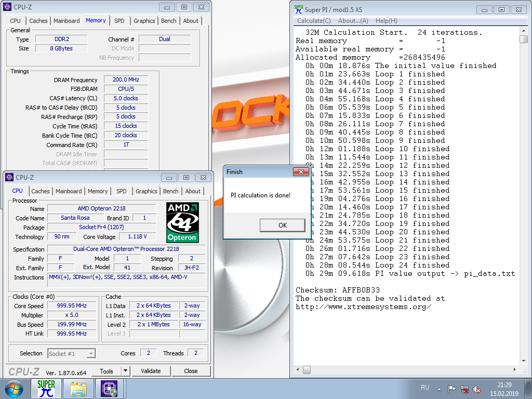The image size is (532, 399).
Task: Switch to SPD tab in lower CPU-Z
Action: pos(122,191)
